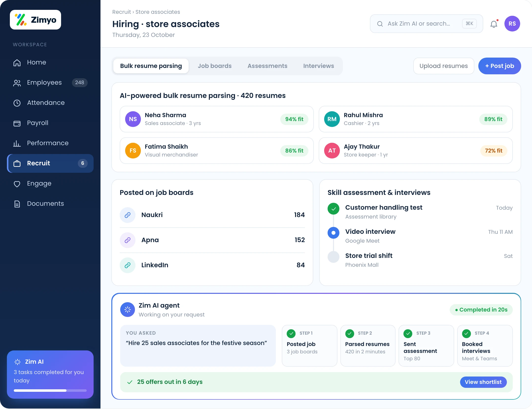Click the + Post job button
This screenshot has height=409, width=532.
click(x=499, y=66)
